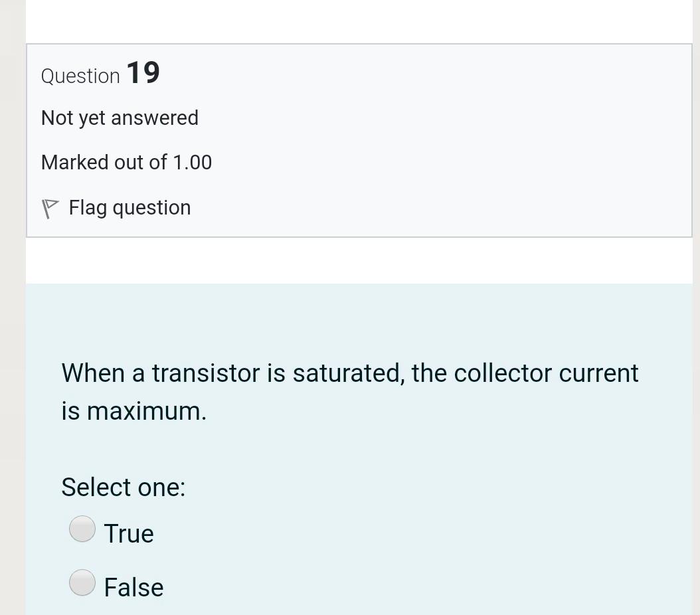Click the question number 19
Image resolution: width=700 pixels, height=615 pixels.
coord(143,73)
